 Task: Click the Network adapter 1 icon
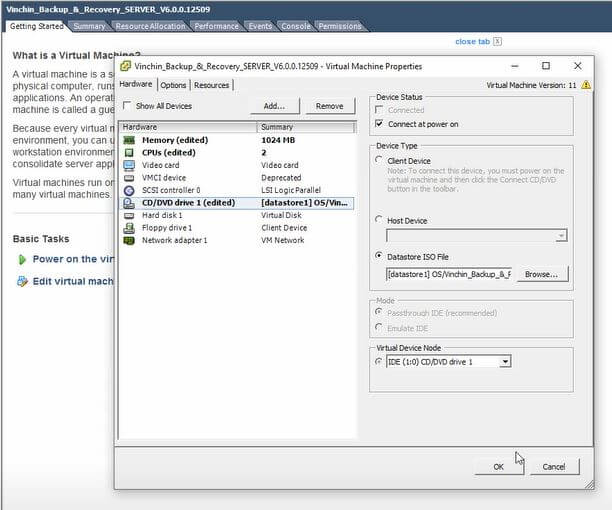point(129,240)
